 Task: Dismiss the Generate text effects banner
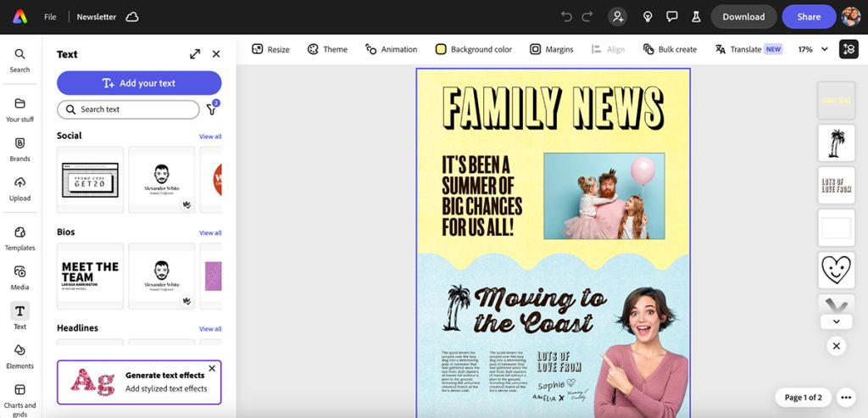(212, 368)
